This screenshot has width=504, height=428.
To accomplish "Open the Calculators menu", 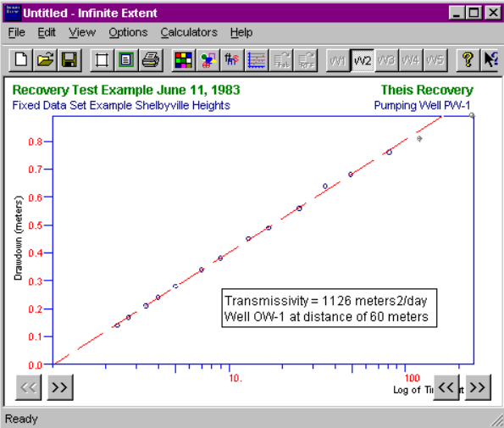I will pyautogui.click(x=189, y=32).
